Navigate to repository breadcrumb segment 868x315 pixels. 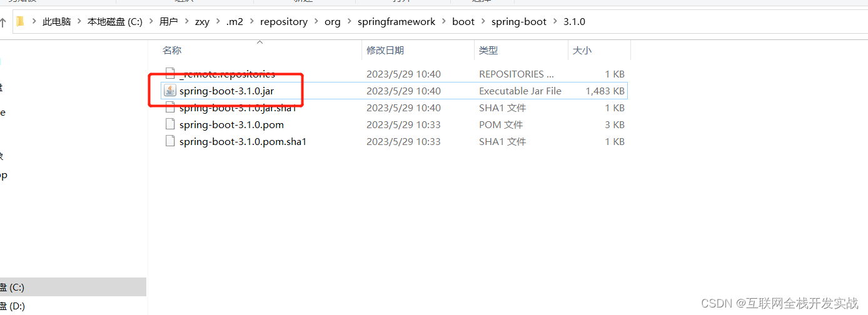pyautogui.click(x=284, y=22)
